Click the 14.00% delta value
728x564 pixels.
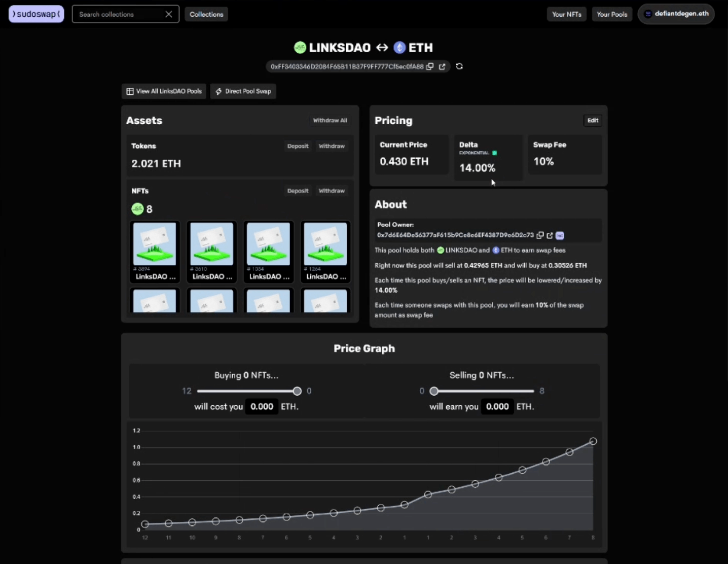[x=478, y=168]
